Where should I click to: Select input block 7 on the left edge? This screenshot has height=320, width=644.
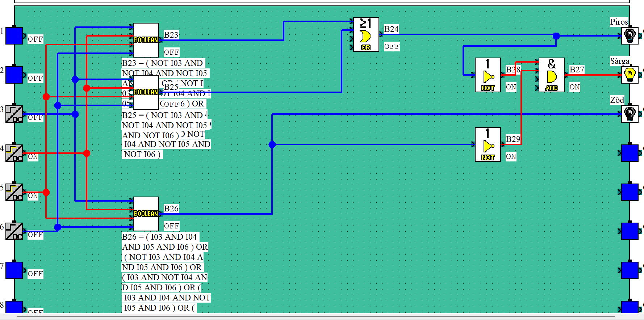(x=14, y=270)
